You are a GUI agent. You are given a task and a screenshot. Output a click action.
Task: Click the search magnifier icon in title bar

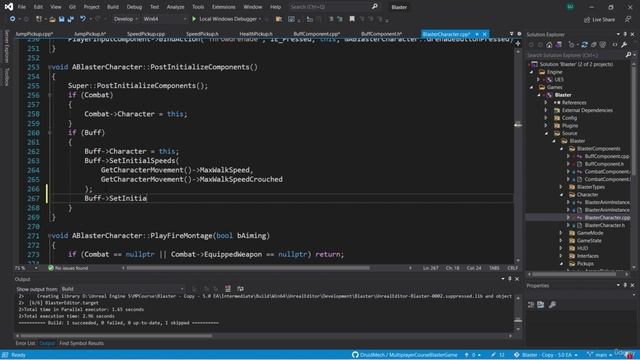(374, 7)
